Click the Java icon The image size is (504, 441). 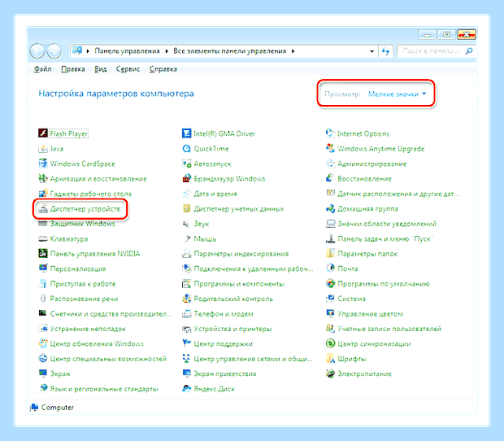click(43, 148)
